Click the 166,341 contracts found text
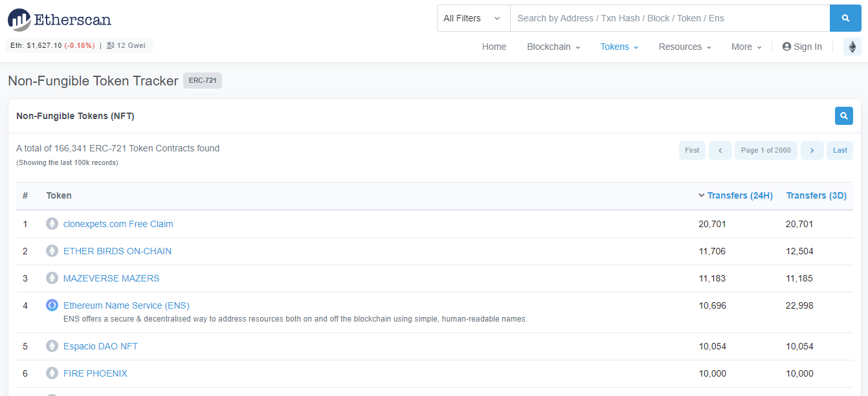Image resolution: width=868 pixels, height=396 pixels. point(118,148)
